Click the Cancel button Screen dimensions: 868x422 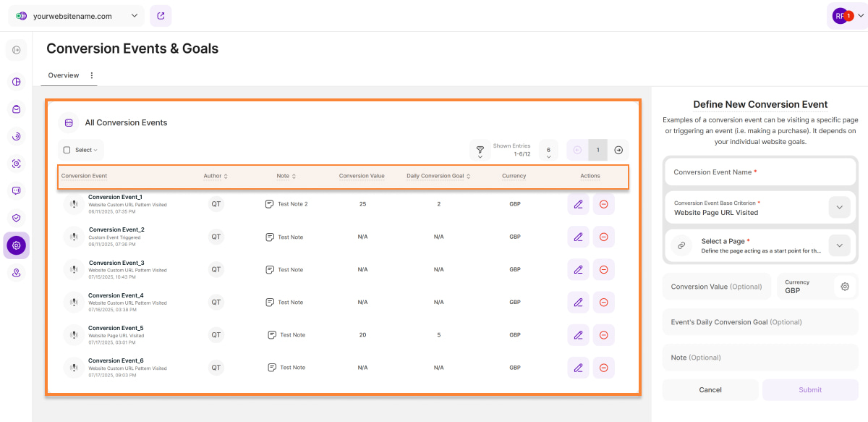click(x=710, y=389)
